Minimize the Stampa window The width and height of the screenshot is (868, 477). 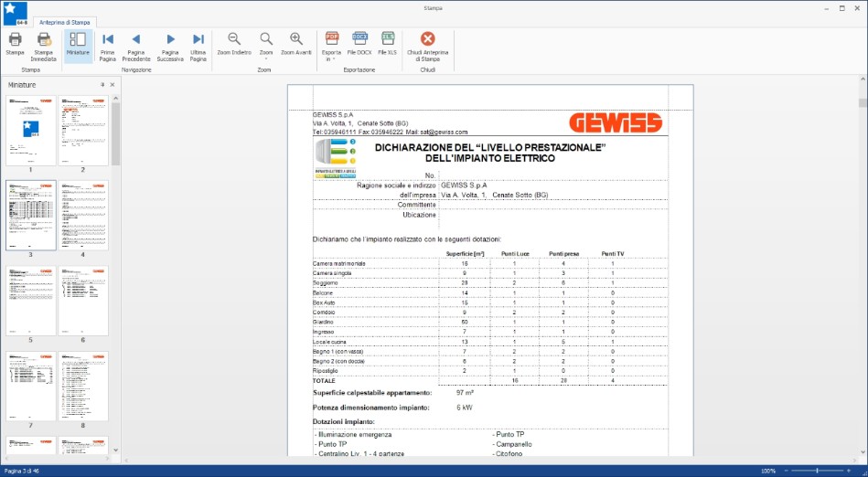click(x=826, y=8)
